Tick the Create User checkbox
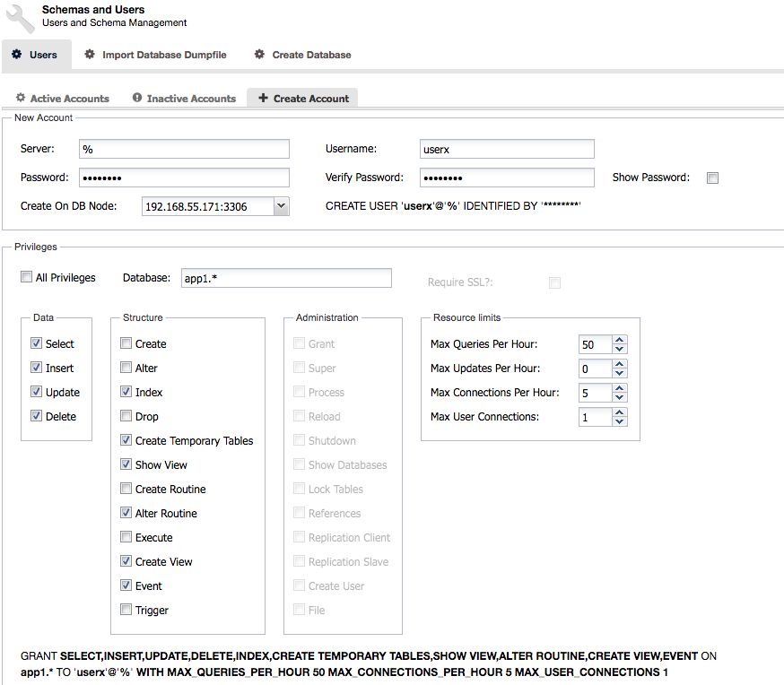 pyautogui.click(x=299, y=585)
